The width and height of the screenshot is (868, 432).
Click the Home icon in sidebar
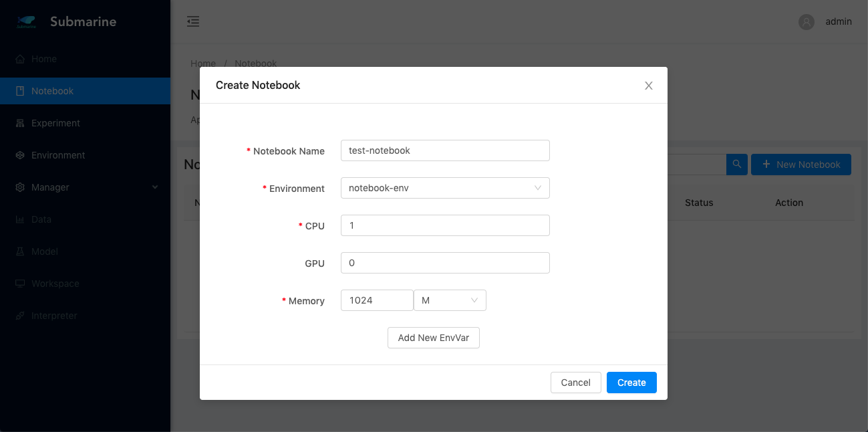tap(20, 59)
